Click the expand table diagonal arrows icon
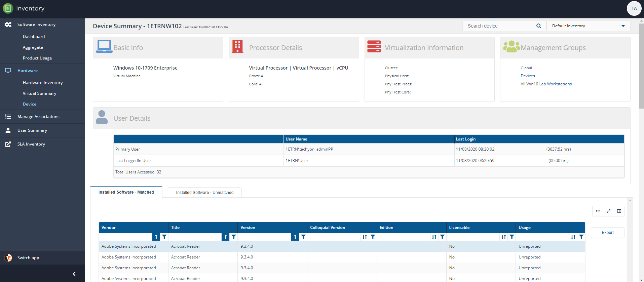 coord(608,211)
